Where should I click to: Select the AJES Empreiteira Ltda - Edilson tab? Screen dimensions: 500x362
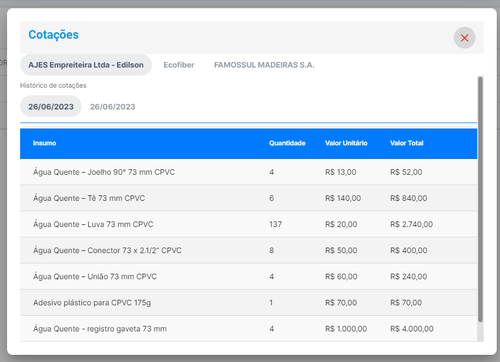[x=86, y=65]
